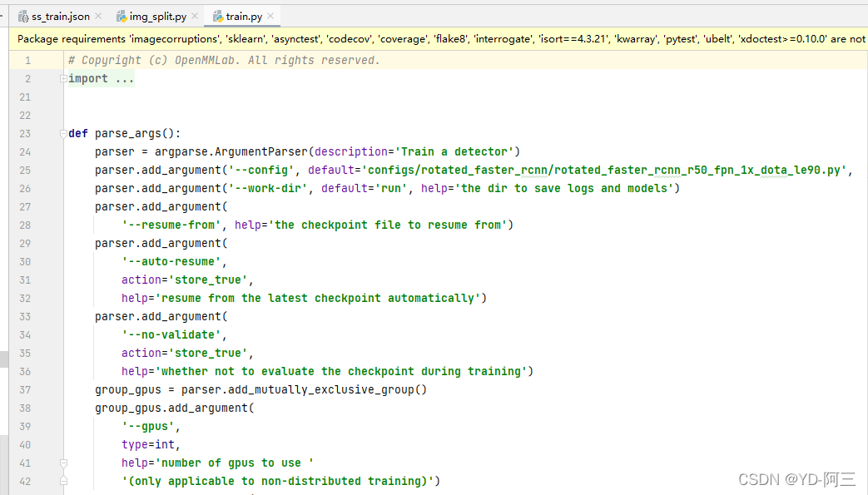The height and width of the screenshot is (495, 868).
Task: Click 'group_gpus.add_argument(' on line 38
Action: (x=175, y=408)
